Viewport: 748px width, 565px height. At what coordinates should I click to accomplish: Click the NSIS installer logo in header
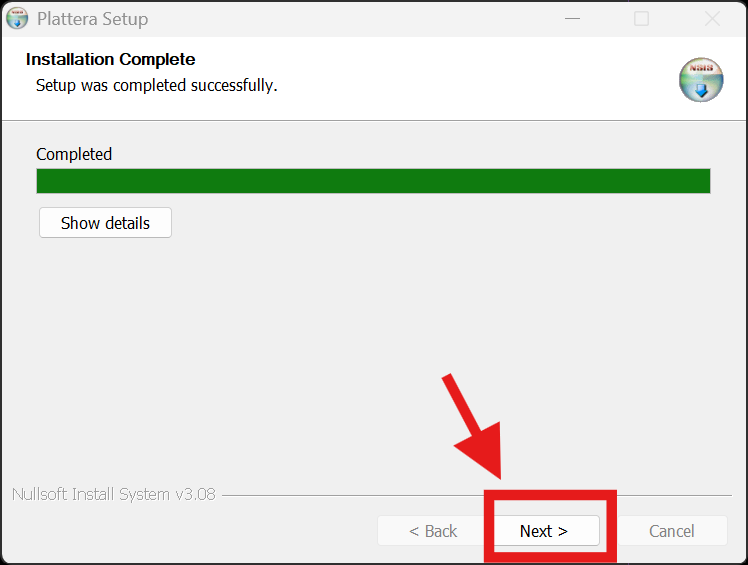click(700, 79)
